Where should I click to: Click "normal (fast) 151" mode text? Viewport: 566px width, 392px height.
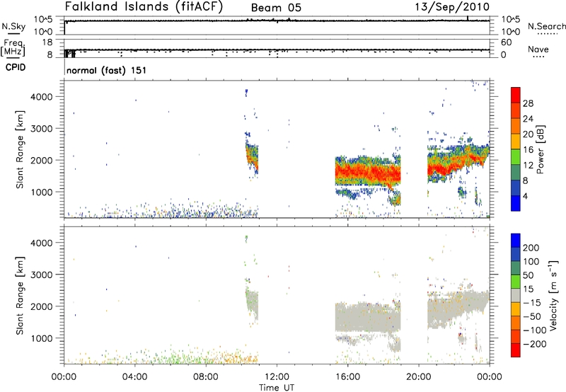[107, 70]
